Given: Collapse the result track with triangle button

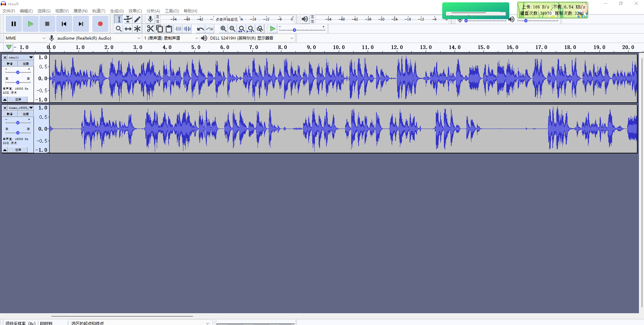Looking at the screenshot, I should [x=5, y=99].
